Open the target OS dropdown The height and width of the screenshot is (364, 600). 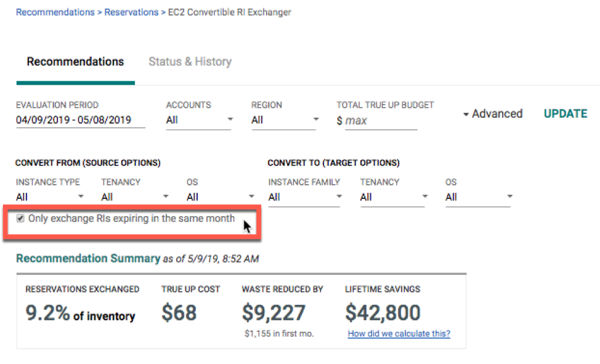pyautogui.click(x=478, y=196)
